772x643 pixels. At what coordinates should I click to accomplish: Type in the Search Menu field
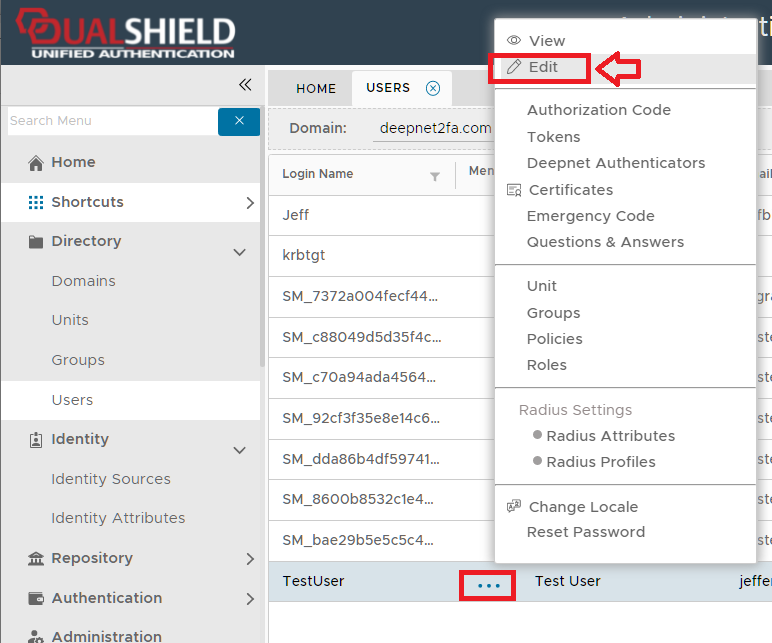(110, 121)
